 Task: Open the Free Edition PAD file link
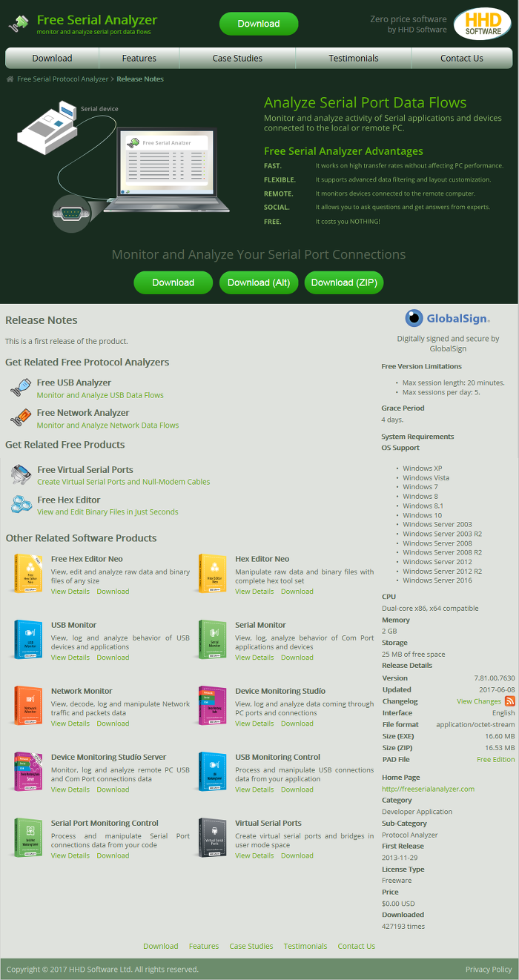coord(495,760)
